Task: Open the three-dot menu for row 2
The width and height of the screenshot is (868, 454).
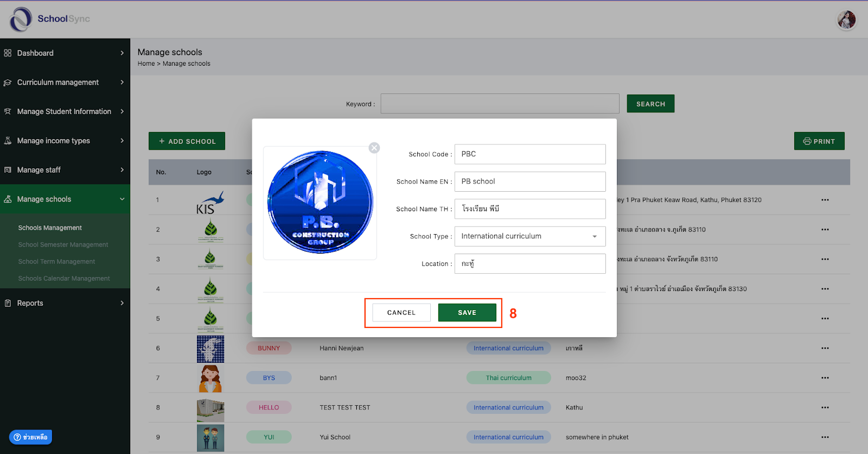Action: [825, 230]
